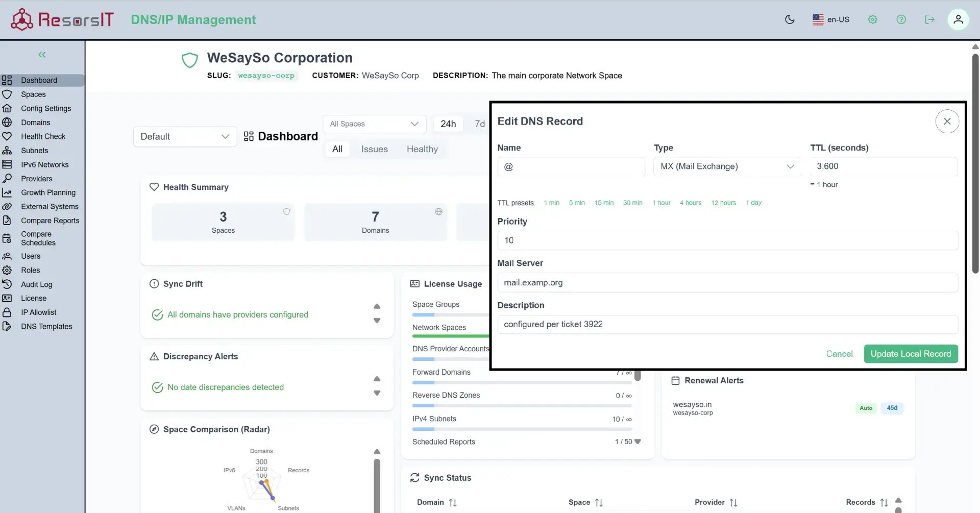This screenshot has height=513, width=980.
Task: Open Dashboard in sidebar
Action: tap(42, 80)
